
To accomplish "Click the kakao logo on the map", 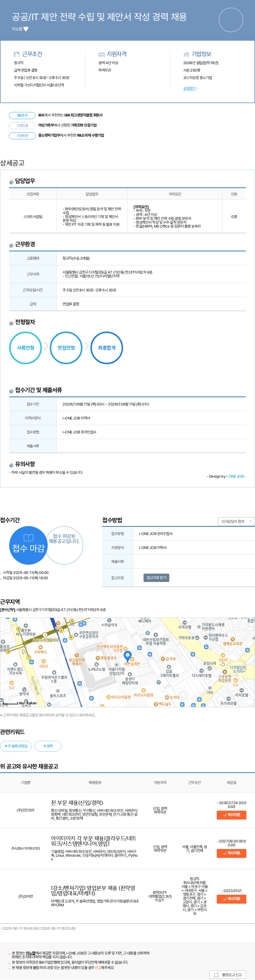I will (x=31, y=703).
